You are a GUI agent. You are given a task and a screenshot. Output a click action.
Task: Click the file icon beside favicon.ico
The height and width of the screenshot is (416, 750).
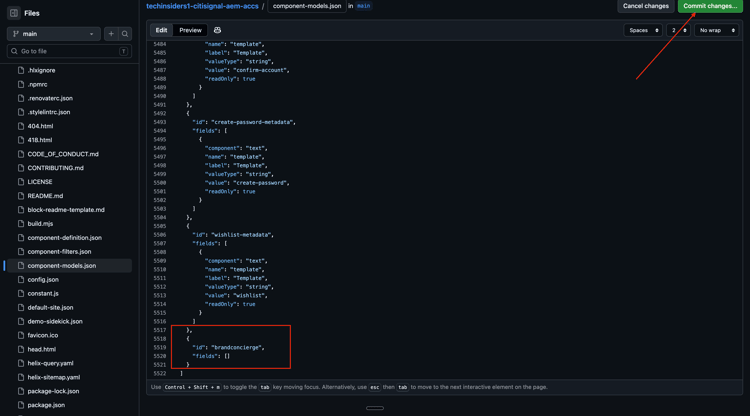21,335
